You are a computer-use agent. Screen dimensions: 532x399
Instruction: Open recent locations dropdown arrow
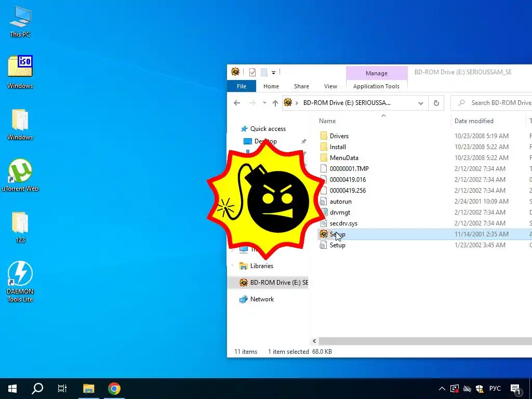(264, 103)
